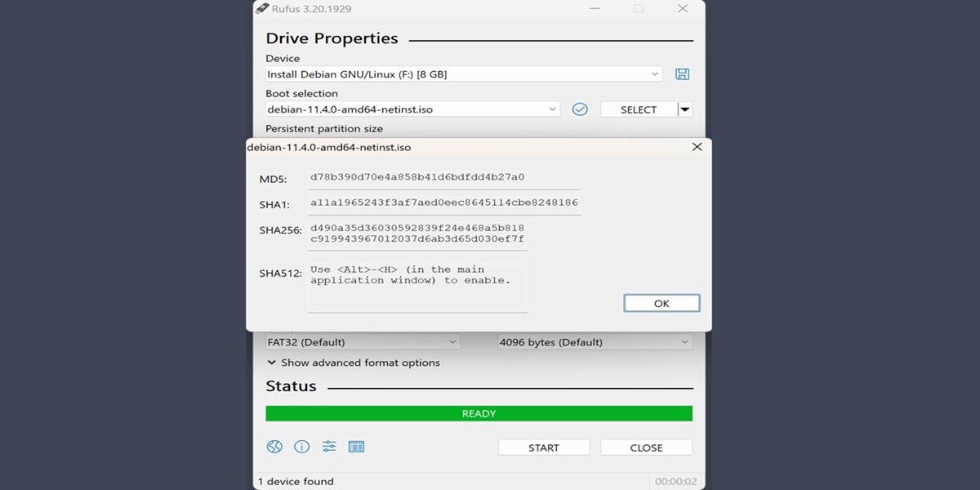Close the checksum dialog with the X

(x=697, y=147)
